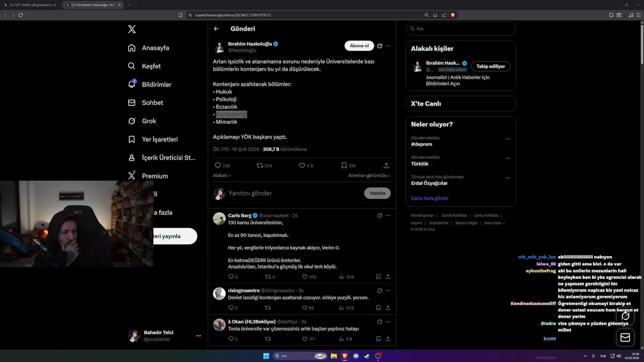Open more options on Carls Berg's reply
The image size is (644, 362).
pyautogui.click(x=388, y=215)
